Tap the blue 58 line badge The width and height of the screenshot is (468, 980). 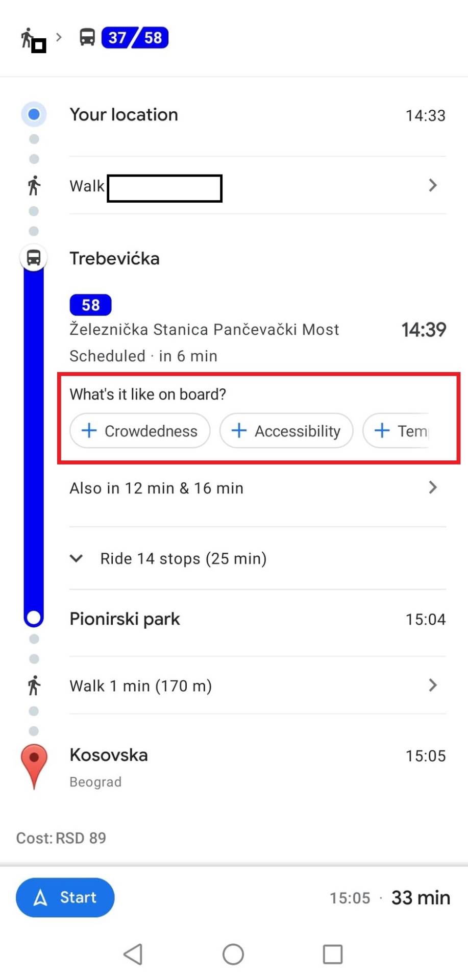pos(90,305)
